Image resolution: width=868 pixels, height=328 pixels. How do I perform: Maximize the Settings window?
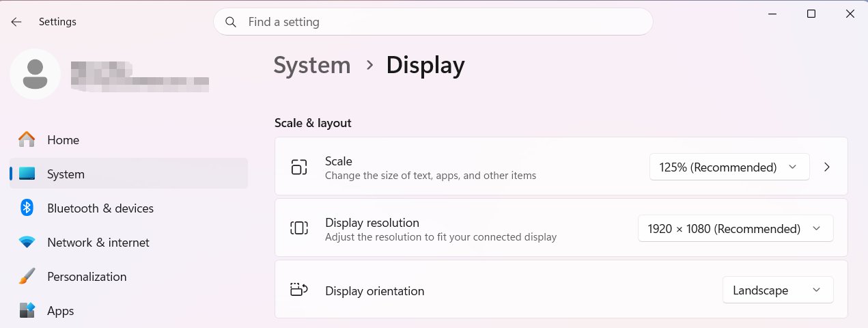tap(811, 14)
